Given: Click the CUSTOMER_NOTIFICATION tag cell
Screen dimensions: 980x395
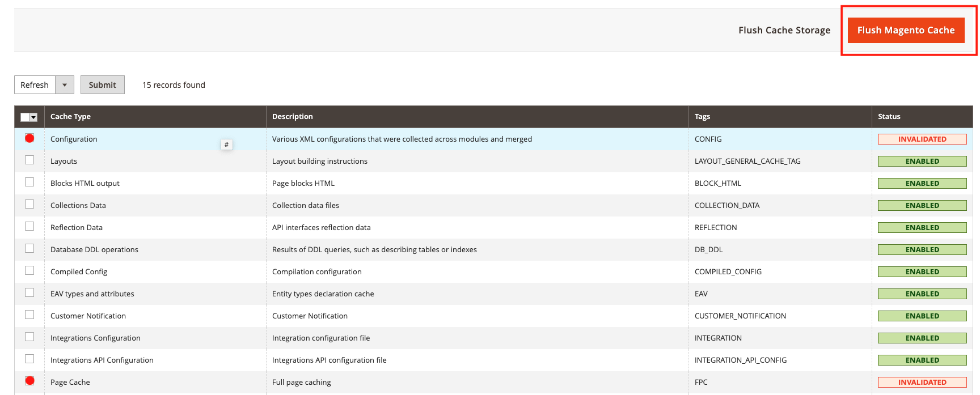Looking at the screenshot, I should point(740,316).
